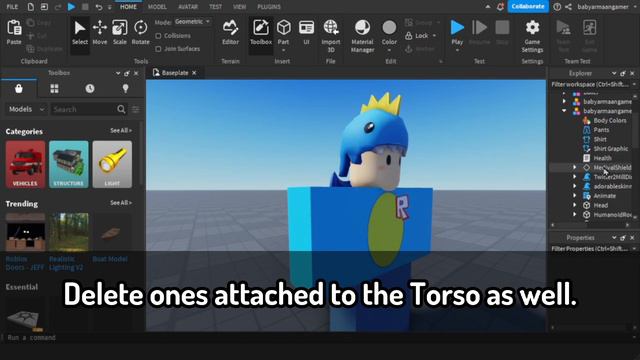
Task: Click See All next to Categories
Action: coord(121,131)
